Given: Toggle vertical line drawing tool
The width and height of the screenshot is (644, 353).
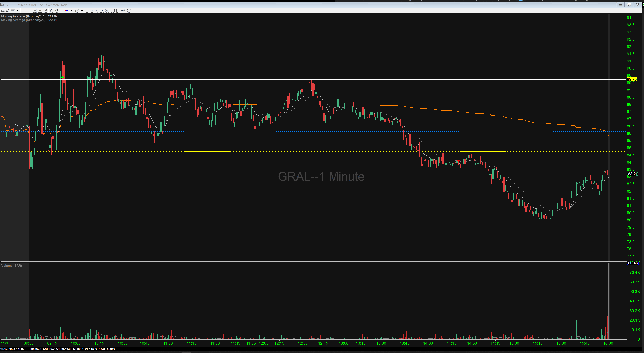Looking at the screenshot, I should [28, 11].
